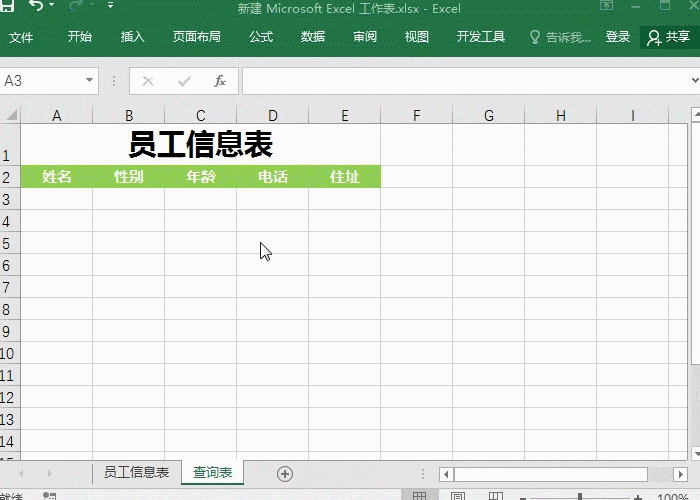
Task: Click the New Sheet plus icon
Action: (x=285, y=474)
